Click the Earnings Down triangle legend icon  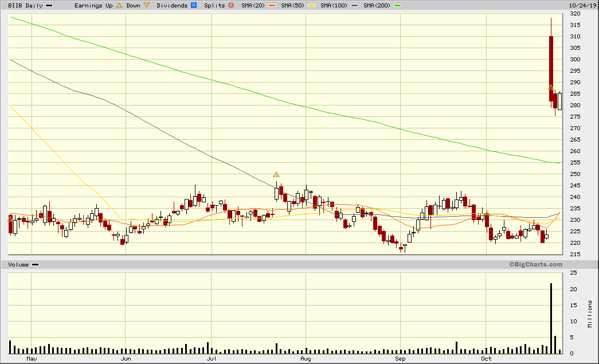pos(147,5)
